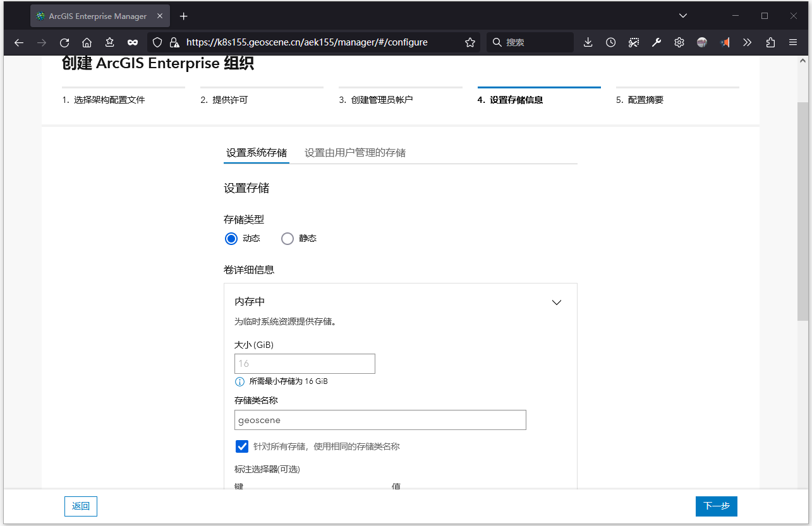This screenshot has height=526, width=812.
Task: Click the search magnifier icon in search box
Action: coord(497,42)
